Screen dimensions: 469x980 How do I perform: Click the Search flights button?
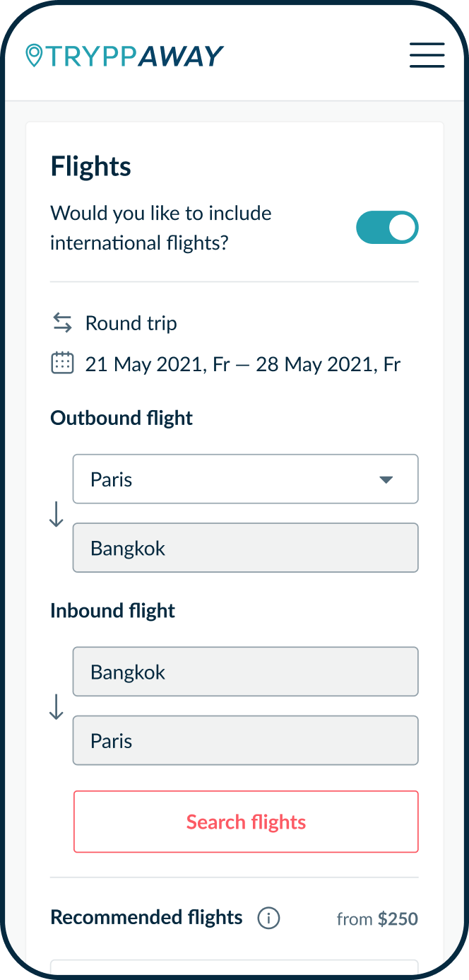[x=246, y=822]
